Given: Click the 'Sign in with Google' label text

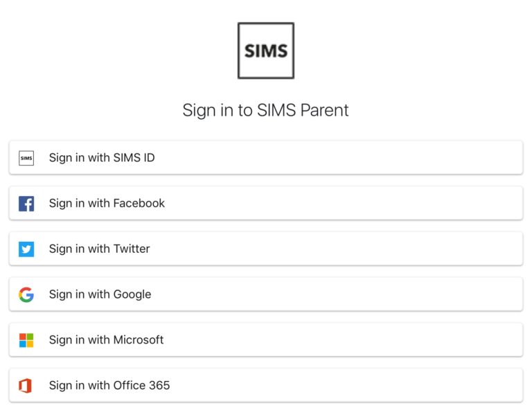Looking at the screenshot, I should pyautogui.click(x=100, y=294).
